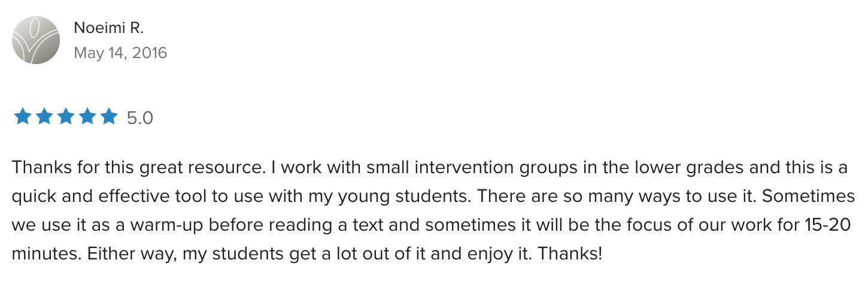Select the fourth rating star
This screenshot has width=868, height=287.
(x=87, y=117)
